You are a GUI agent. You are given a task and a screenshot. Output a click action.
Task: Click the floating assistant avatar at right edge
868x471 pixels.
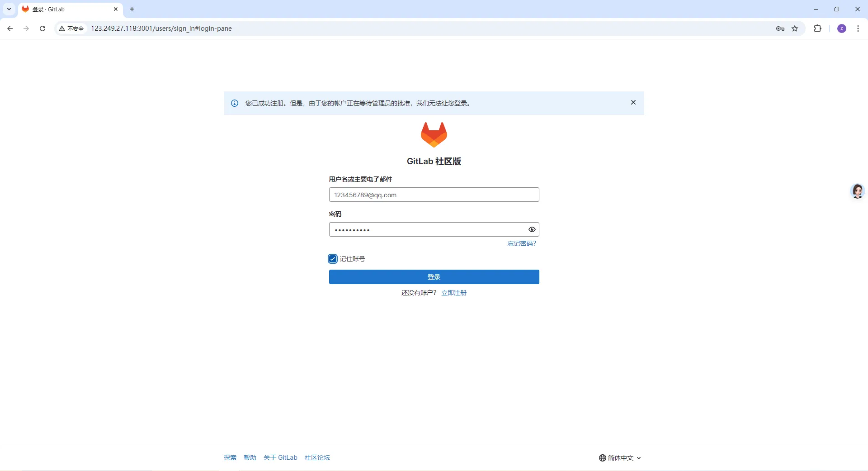click(x=858, y=191)
